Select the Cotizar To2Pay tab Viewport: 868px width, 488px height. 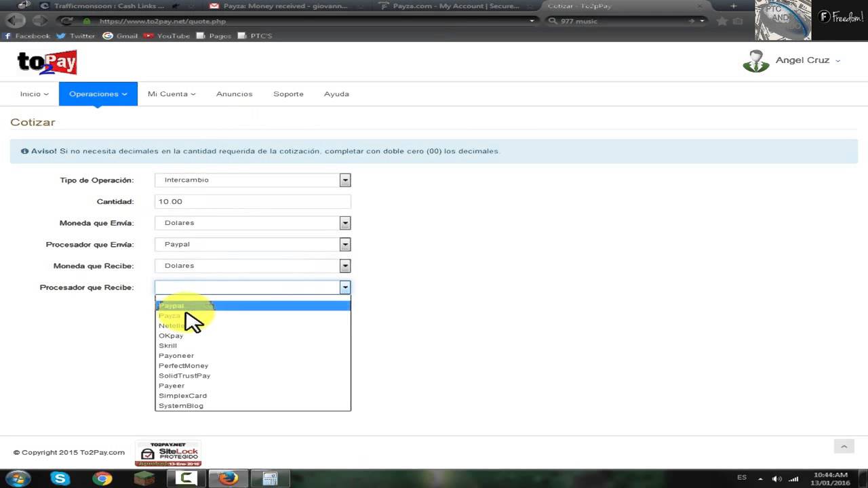(624, 5)
